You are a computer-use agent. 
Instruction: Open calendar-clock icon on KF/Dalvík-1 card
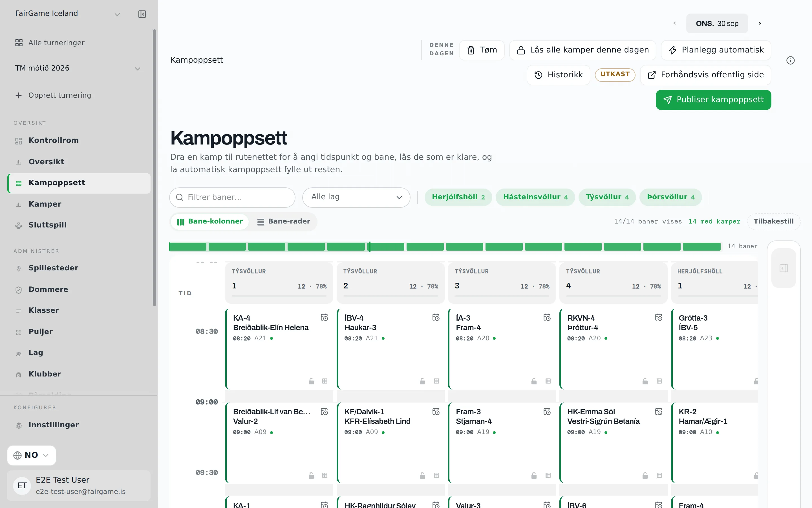[436, 411]
